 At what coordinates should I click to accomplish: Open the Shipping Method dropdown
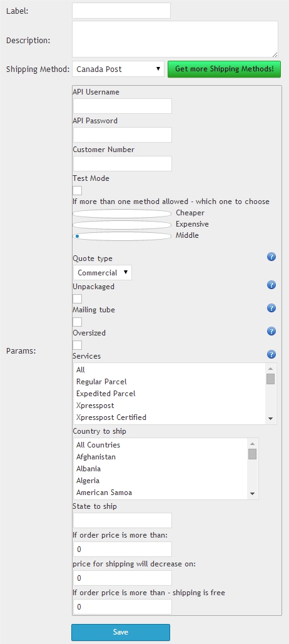click(x=118, y=69)
